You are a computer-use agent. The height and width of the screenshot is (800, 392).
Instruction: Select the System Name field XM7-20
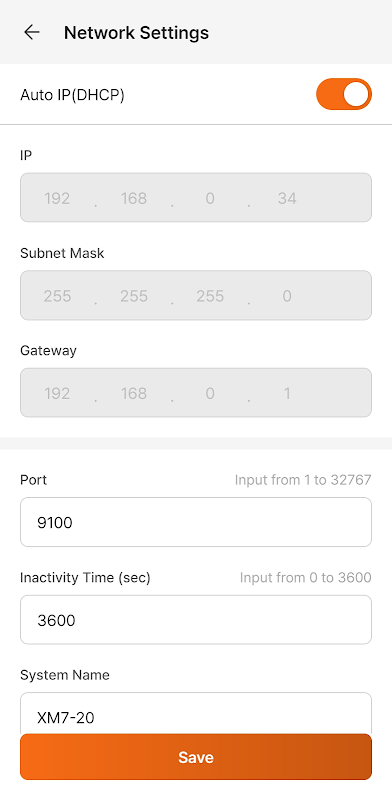[x=196, y=713]
